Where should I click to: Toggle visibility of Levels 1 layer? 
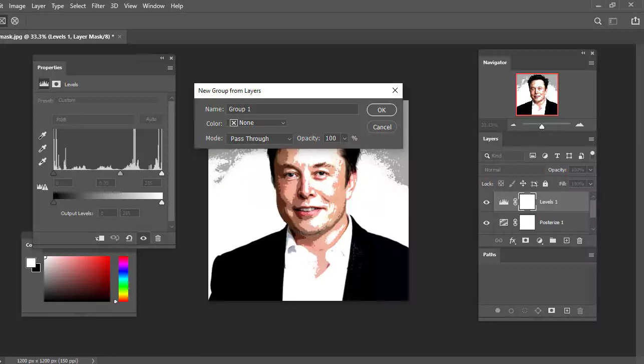tap(486, 202)
